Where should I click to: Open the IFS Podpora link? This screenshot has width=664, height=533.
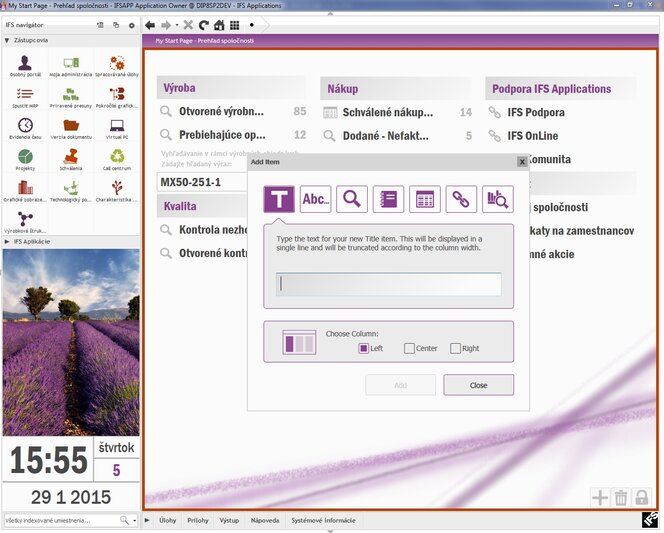[536, 113]
